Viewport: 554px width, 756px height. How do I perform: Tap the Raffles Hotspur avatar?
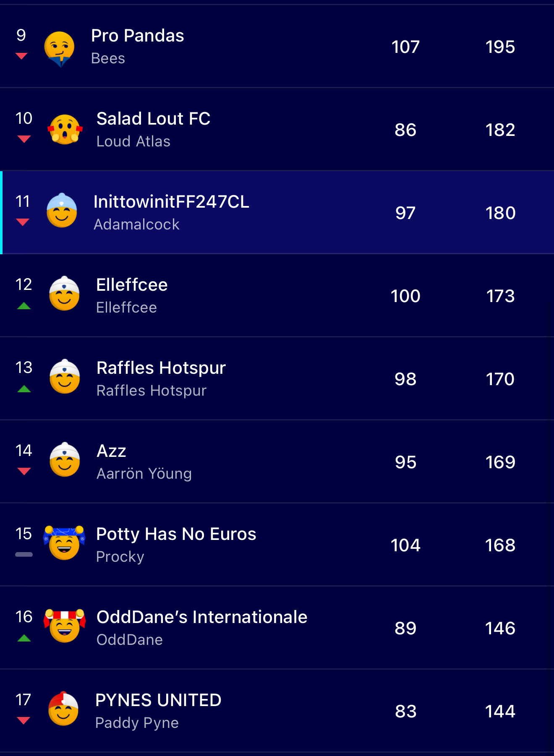(65, 377)
